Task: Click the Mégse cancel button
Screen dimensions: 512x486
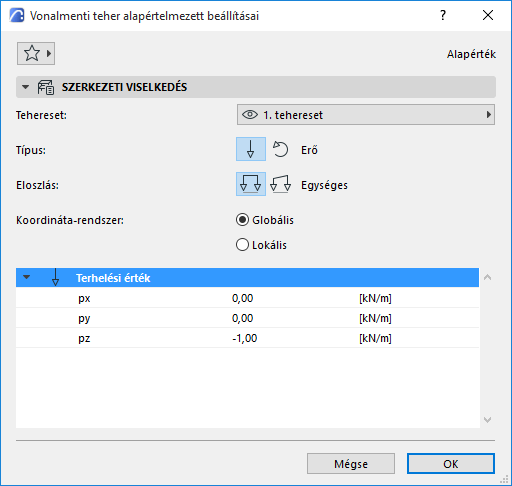Action: tap(351, 463)
